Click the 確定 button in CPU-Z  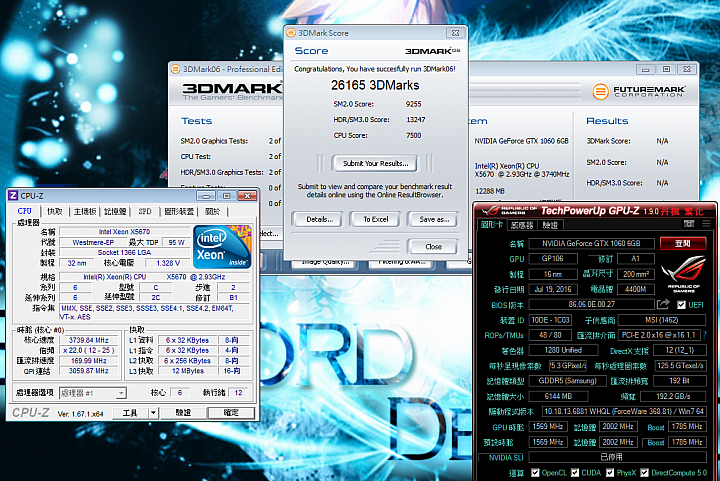pyautogui.click(x=231, y=413)
